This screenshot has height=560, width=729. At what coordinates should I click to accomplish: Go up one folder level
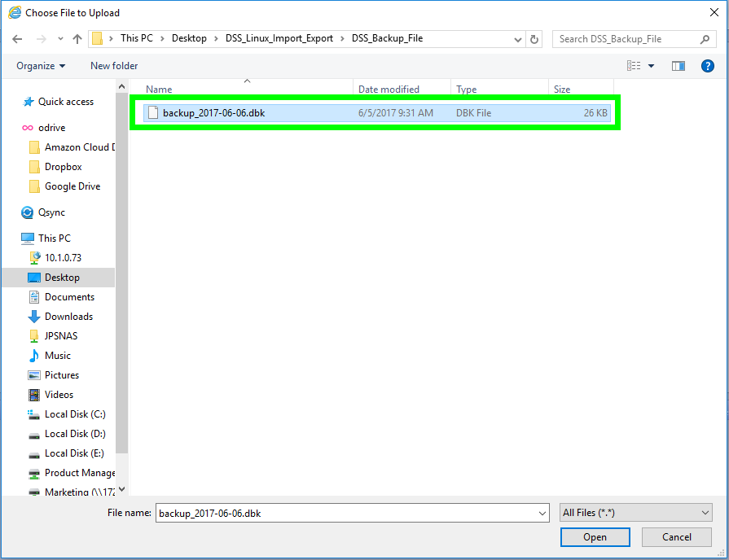pyautogui.click(x=77, y=39)
